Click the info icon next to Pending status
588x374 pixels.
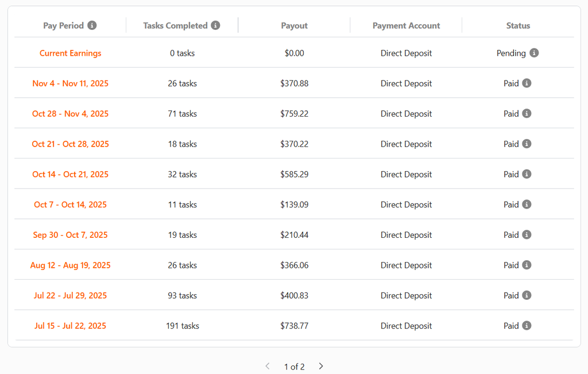point(534,53)
